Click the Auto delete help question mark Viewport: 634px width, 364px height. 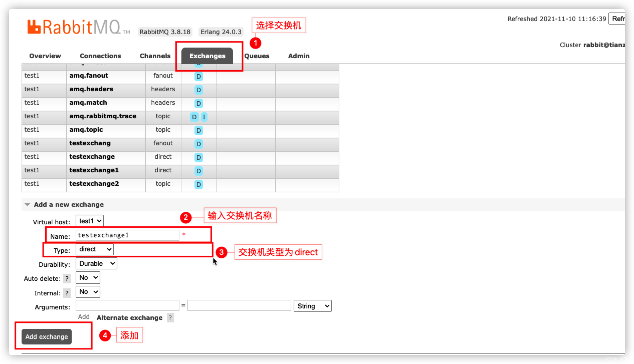(67, 279)
